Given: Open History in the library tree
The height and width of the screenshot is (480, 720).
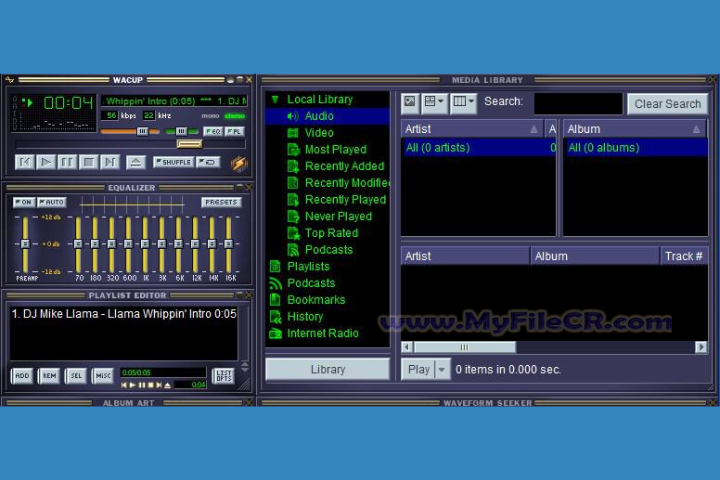Looking at the screenshot, I should tap(305, 316).
